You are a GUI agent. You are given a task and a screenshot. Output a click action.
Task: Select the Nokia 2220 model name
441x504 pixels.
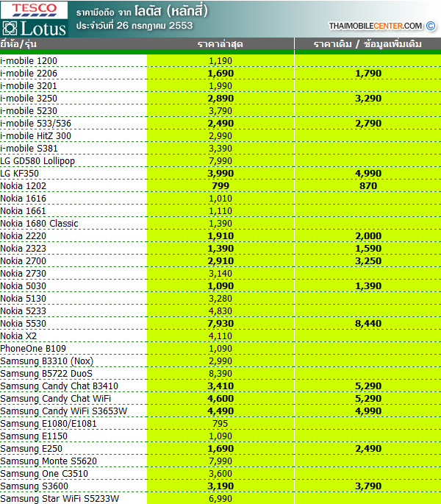point(23,236)
